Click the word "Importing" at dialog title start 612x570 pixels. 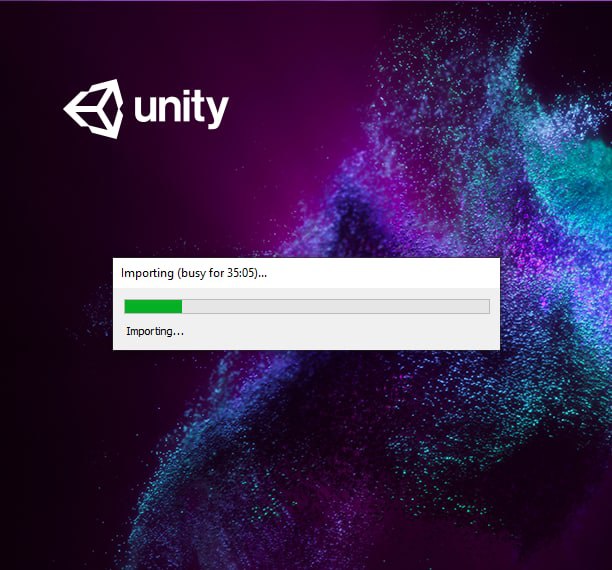click(x=147, y=273)
